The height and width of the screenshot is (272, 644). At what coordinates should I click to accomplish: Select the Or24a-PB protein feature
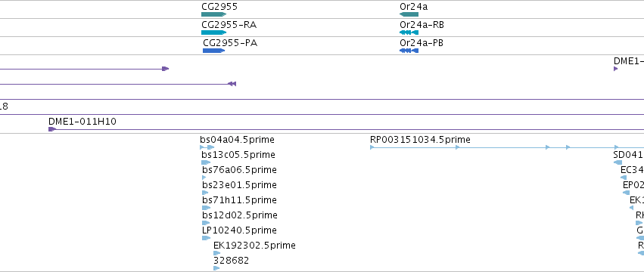[x=409, y=51]
